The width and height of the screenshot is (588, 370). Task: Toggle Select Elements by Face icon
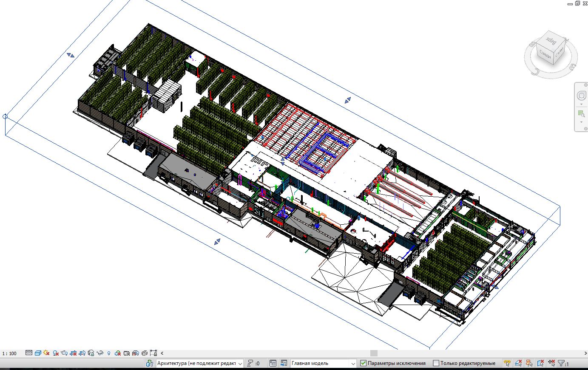click(x=541, y=363)
